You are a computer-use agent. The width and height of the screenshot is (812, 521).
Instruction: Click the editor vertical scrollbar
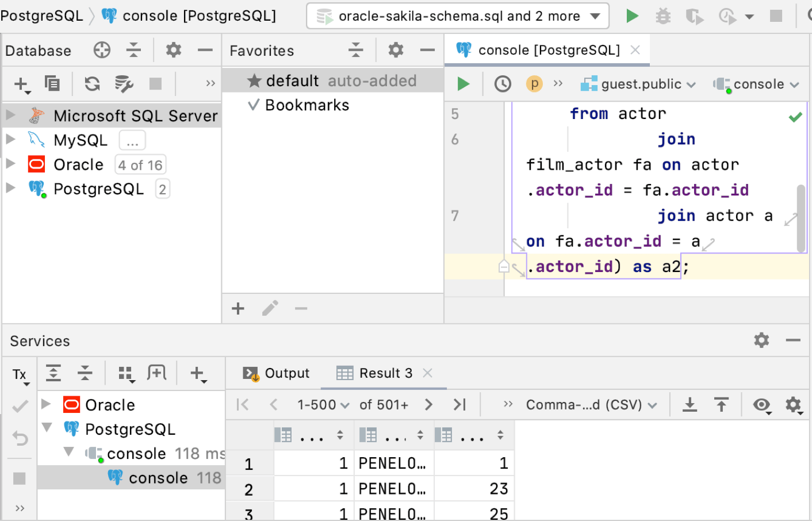pos(800,218)
